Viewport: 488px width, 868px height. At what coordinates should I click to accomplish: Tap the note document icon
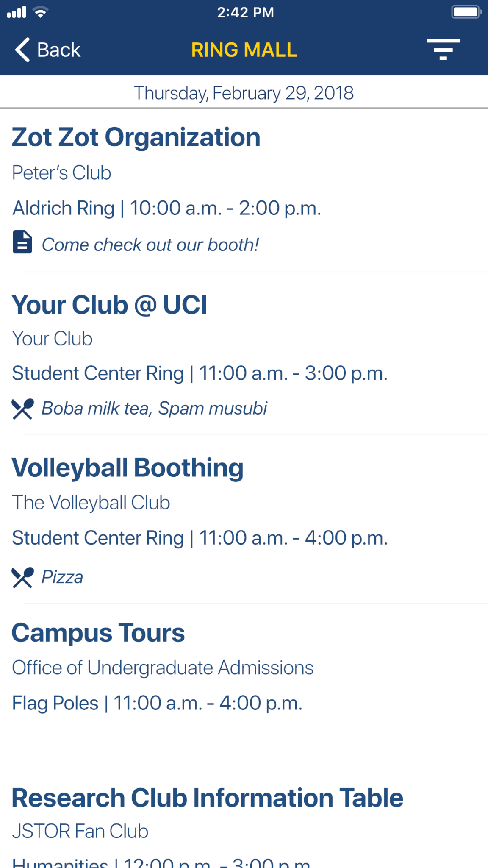22,242
